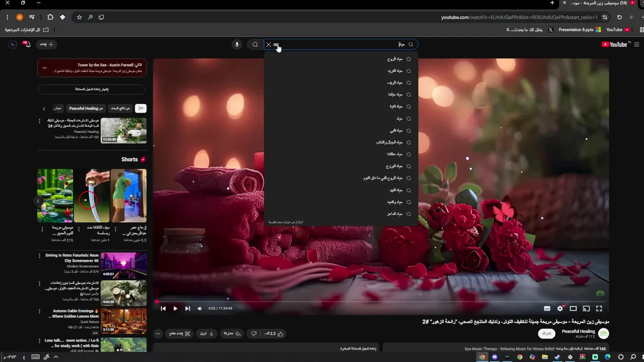Select the suggestion 'حياه الماعز'
Viewport: 644px width, 362px height.
pos(341,214)
